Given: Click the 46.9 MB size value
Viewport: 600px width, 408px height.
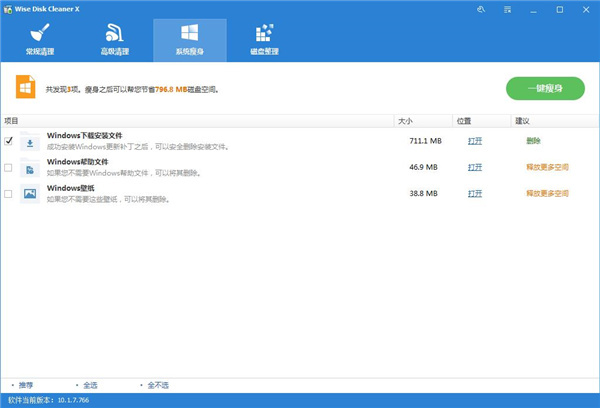Looking at the screenshot, I should pyautogui.click(x=423, y=167).
